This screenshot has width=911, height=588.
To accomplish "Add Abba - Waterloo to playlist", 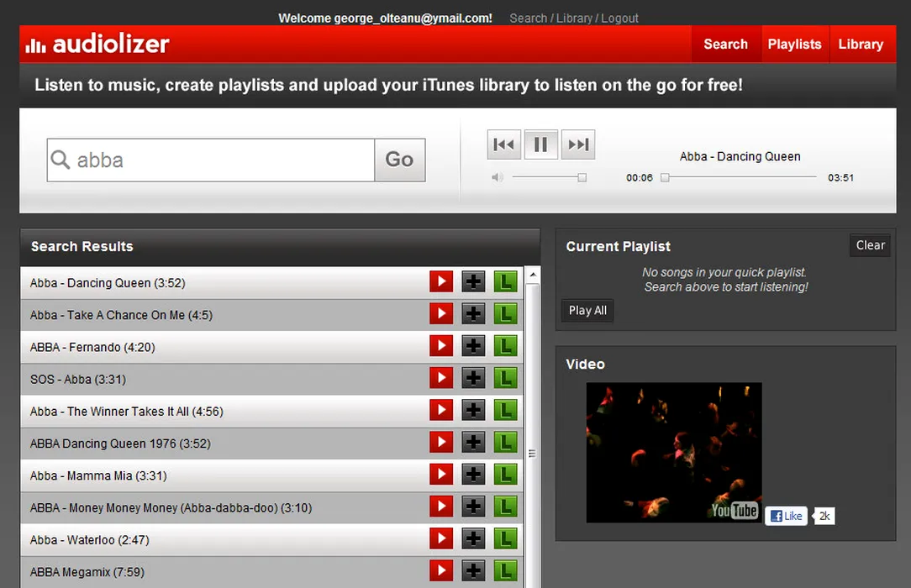I will (473, 538).
